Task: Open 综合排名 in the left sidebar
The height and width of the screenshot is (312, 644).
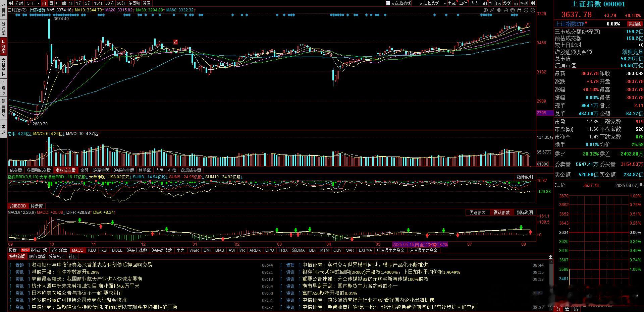Action: click(3, 108)
